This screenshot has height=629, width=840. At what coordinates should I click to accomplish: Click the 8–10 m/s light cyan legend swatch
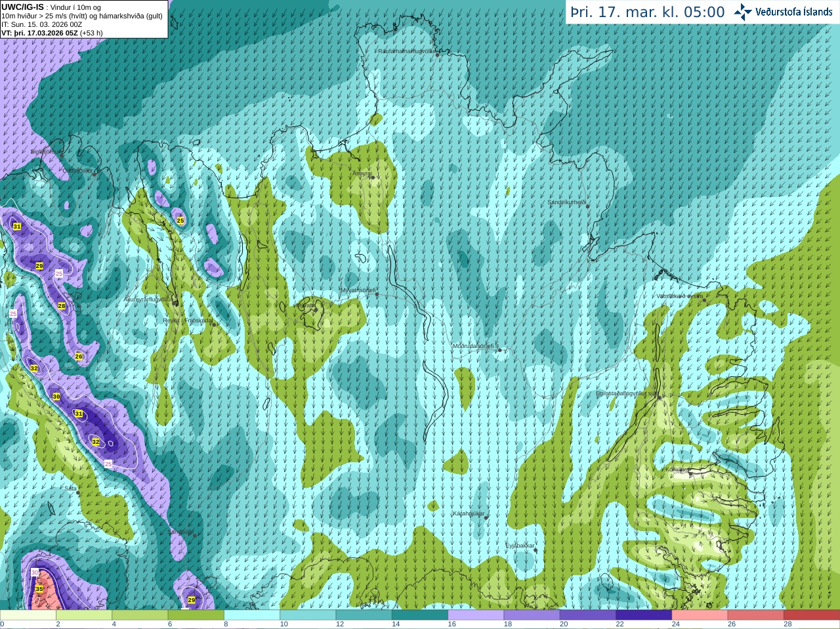click(252, 615)
